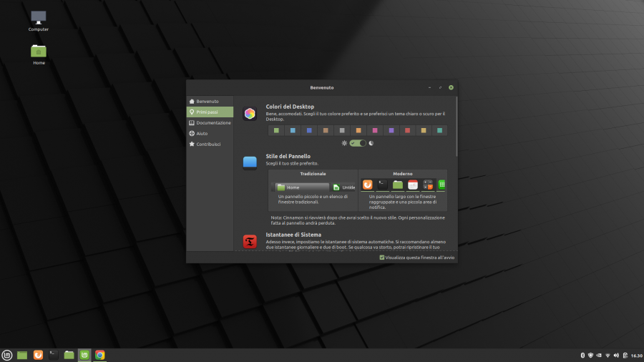Minimize the Benvenuto window

[429, 87]
